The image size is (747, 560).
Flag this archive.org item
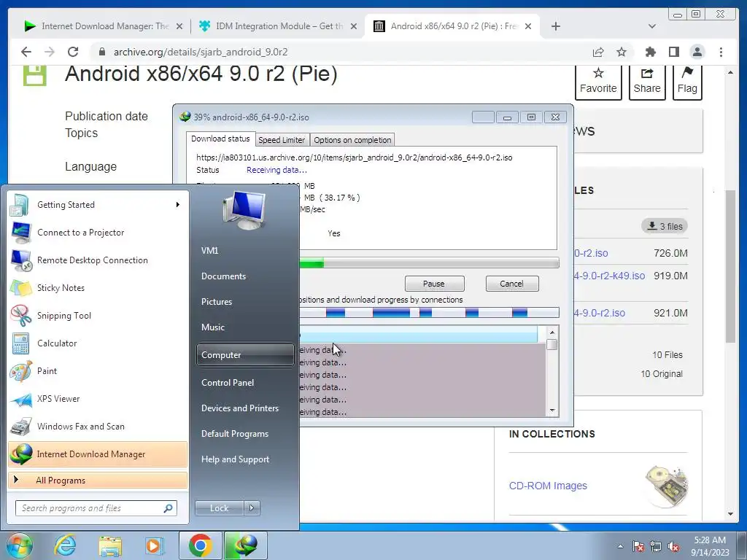[x=687, y=82]
